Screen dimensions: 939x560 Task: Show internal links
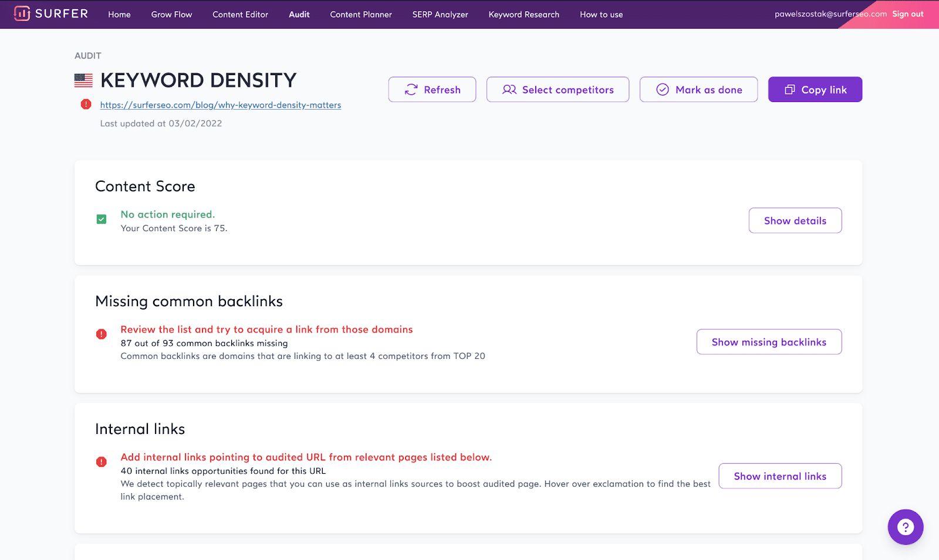pyautogui.click(x=780, y=476)
